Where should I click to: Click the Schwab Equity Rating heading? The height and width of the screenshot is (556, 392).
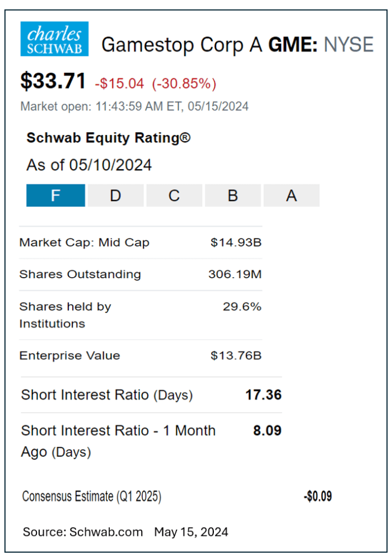click(108, 138)
